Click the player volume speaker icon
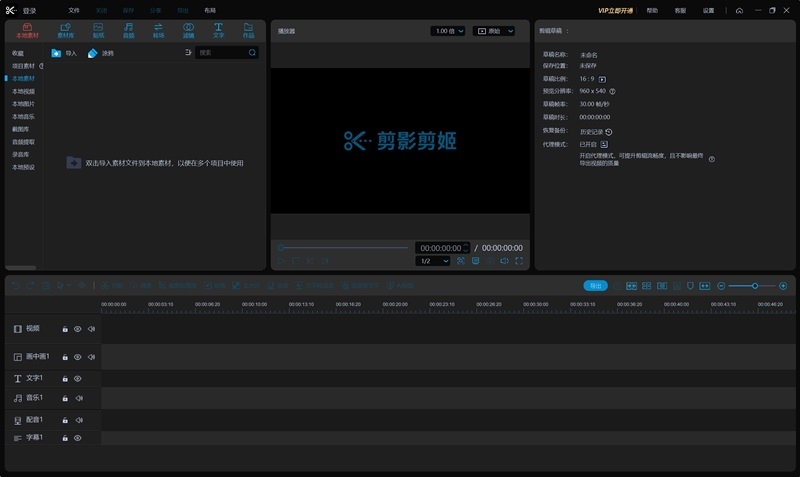The height and width of the screenshot is (477, 800). click(x=504, y=261)
